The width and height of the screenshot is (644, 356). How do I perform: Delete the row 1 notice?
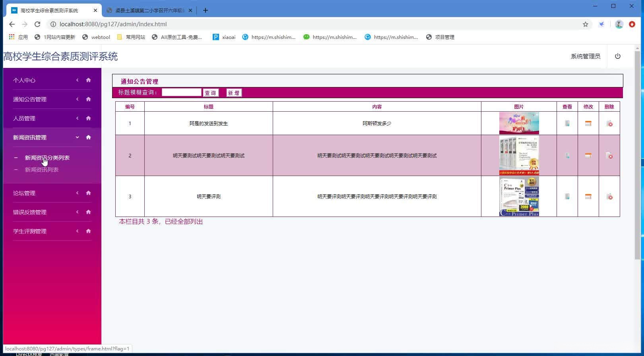point(609,124)
